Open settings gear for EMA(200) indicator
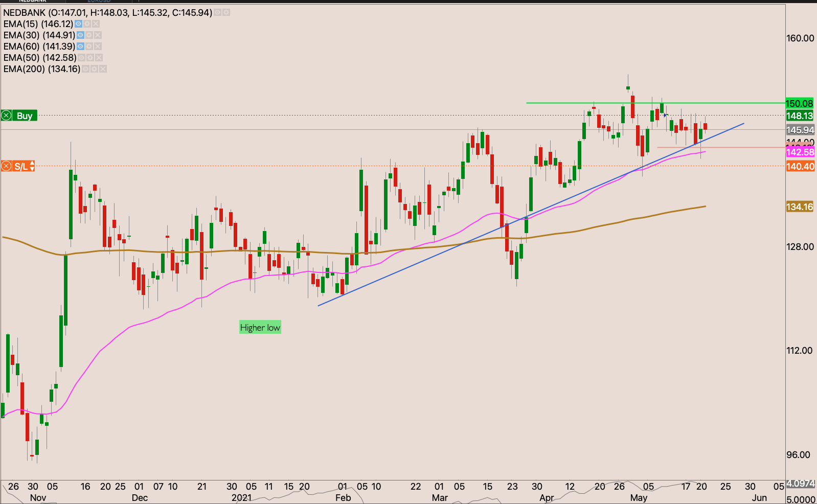The image size is (817, 504). [94, 69]
